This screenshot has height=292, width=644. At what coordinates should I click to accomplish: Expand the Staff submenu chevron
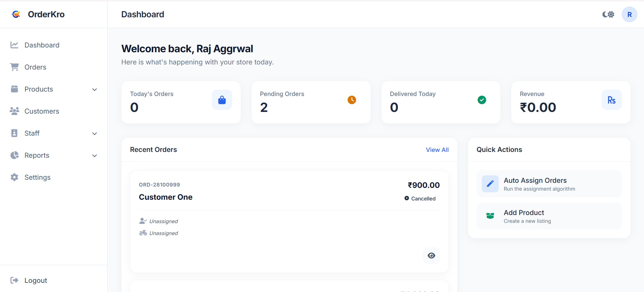(95, 134)
